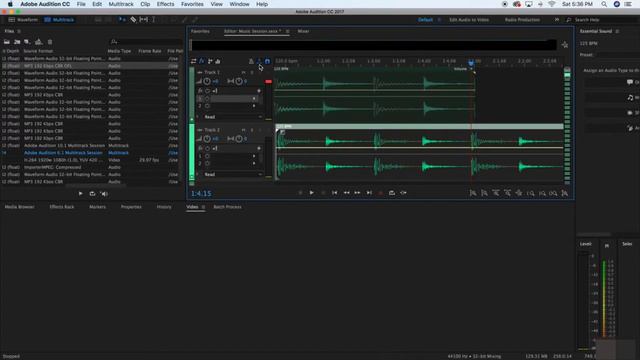
Task: Open the Video panel tab menu
Action: [x=203, y=207]
